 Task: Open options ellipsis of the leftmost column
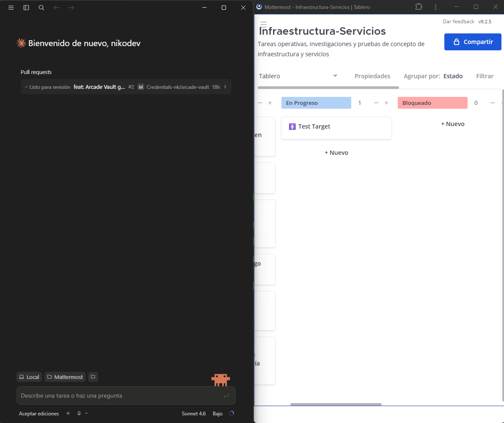pyautogui.click(x=260, y=103)
